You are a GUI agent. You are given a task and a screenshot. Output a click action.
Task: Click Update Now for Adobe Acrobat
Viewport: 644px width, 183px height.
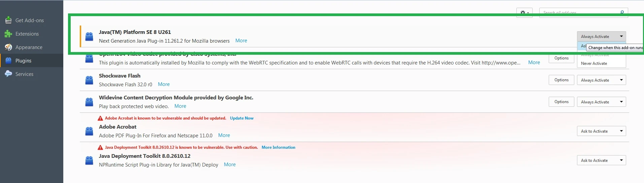pyautogui.click(x=242, y=118)
